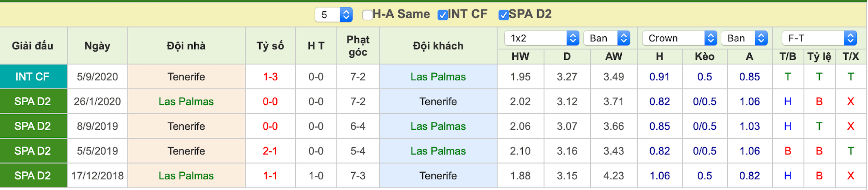The height and width of the screenshot is (190, 868).
Task: Click the 2-1 score on 5/5/2019
Action: point(270,151)
